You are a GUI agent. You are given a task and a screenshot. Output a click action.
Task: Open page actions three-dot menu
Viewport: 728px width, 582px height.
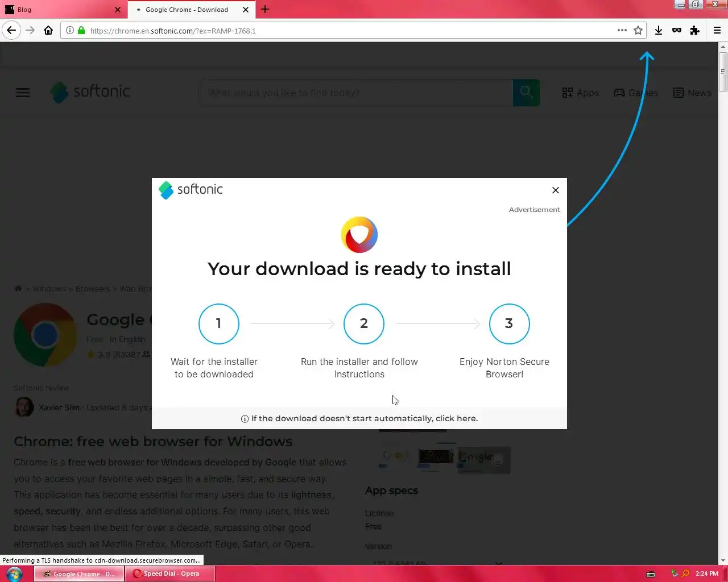click(622, 30)
